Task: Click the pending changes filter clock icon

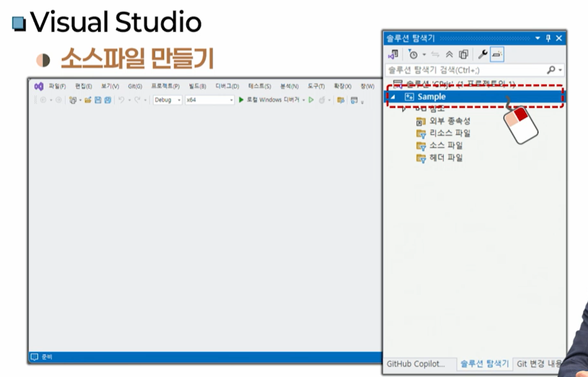Action: [x=412, y=54]
